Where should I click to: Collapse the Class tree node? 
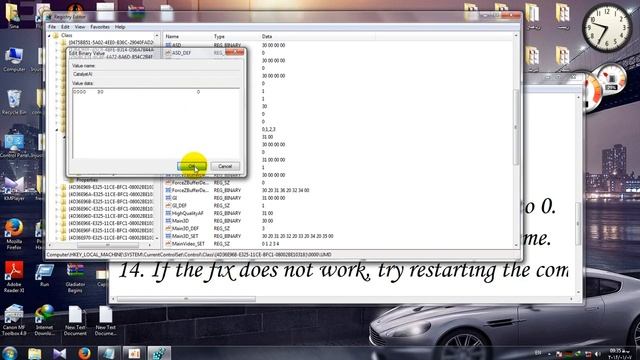49,36
